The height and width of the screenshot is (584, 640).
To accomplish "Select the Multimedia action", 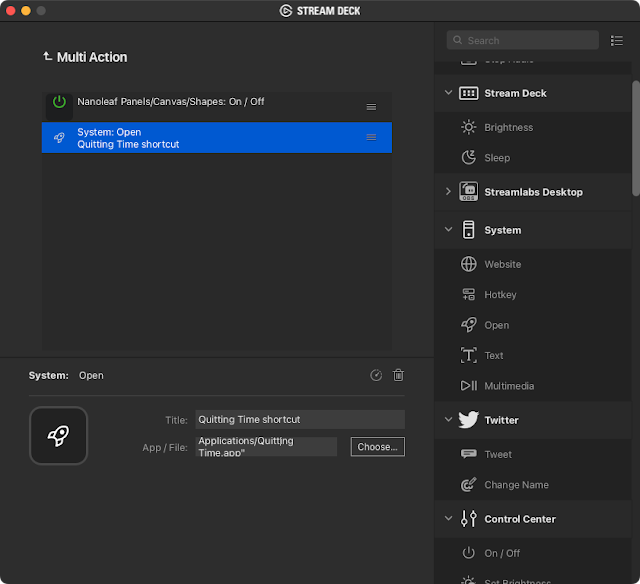I will 509,386.
